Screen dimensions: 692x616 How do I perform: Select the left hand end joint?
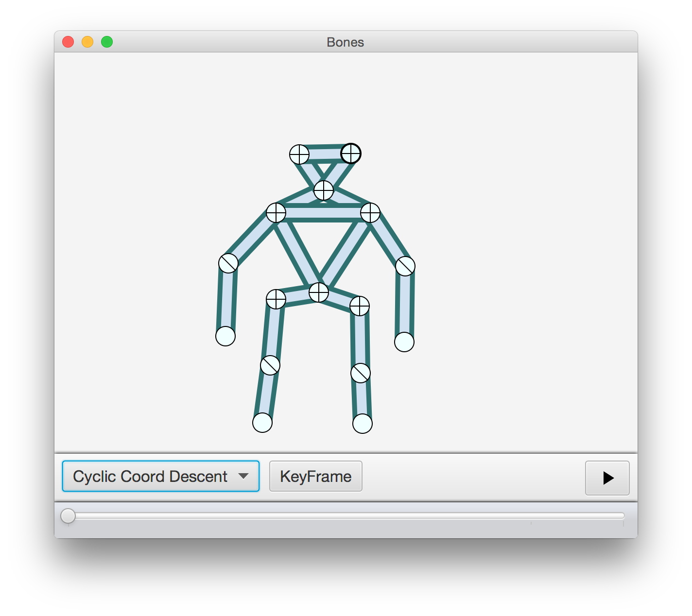point(225,336)
